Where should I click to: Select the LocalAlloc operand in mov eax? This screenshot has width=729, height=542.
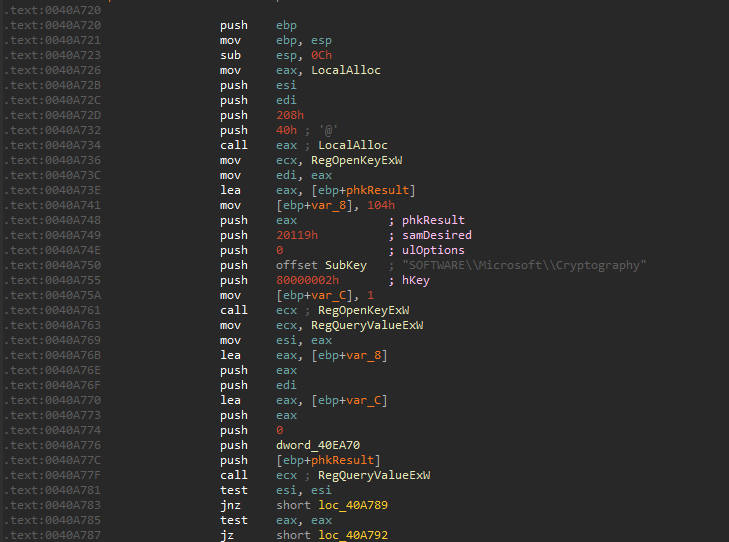345,70
